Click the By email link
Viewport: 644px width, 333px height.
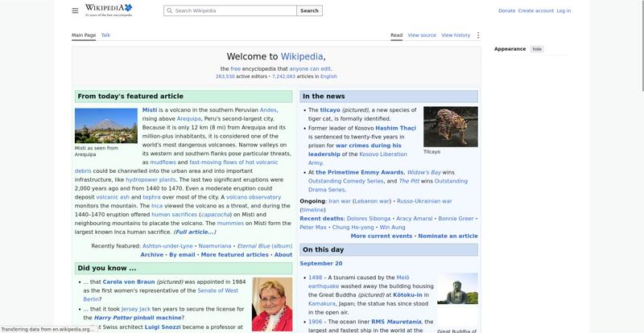[x=182, y=254]
